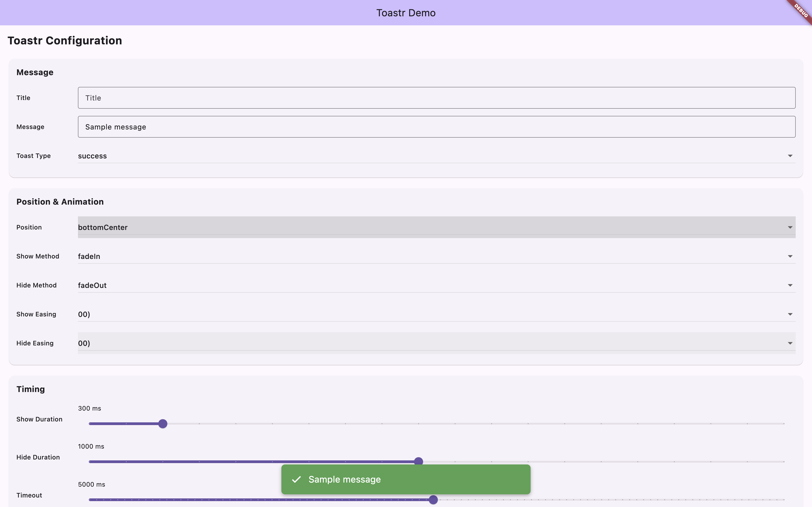Click the Show Duration slider track's right end

pos(783,424)
